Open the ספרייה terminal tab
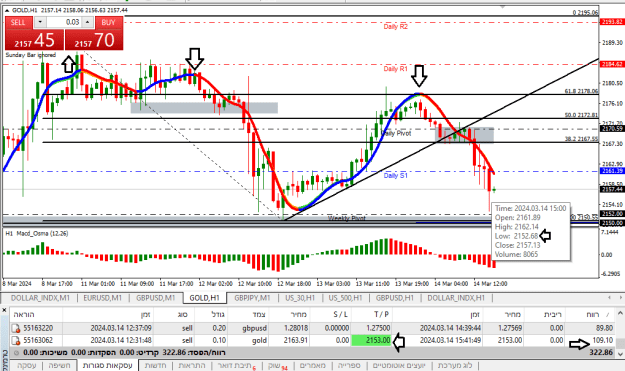The width and height of the screenshot is (625, 371). click(349, 365)
